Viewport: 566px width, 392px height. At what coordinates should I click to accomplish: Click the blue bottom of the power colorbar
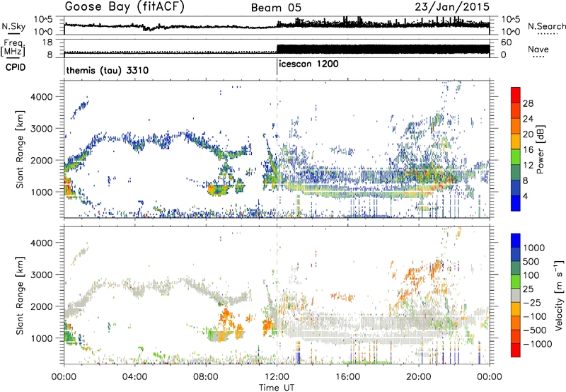[516, 203]
